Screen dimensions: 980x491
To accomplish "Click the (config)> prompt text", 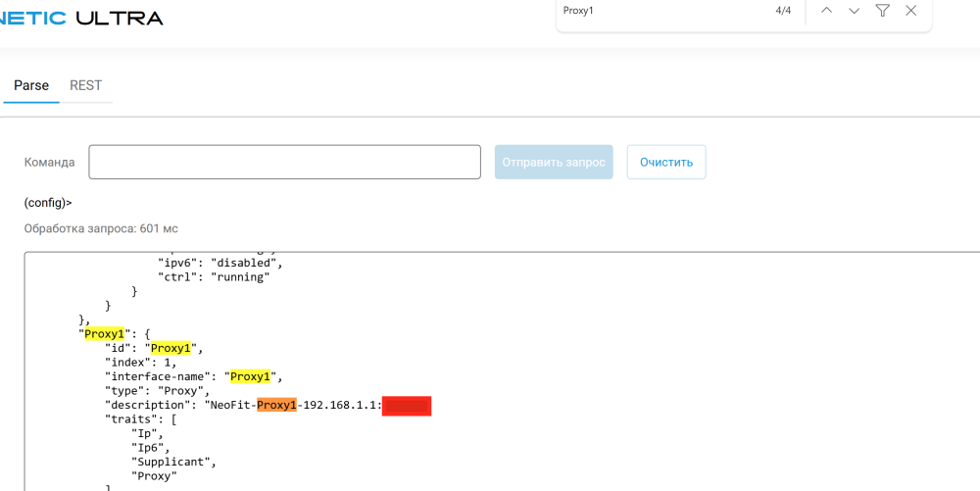I will coord(48,203).
